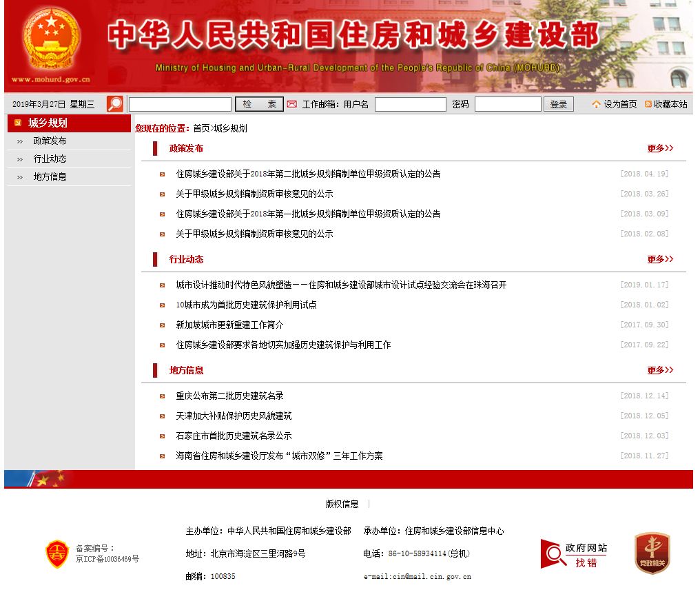This screenshot has width=700, height=601.
Task: Click the 检索 search button
Action: (x=259, y=104)
